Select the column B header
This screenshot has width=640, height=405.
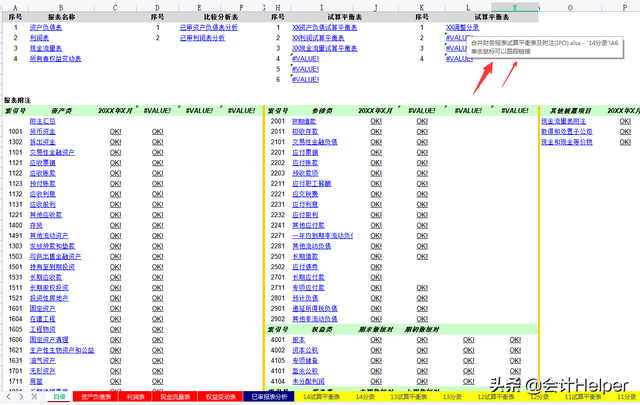tap(61, 7)
